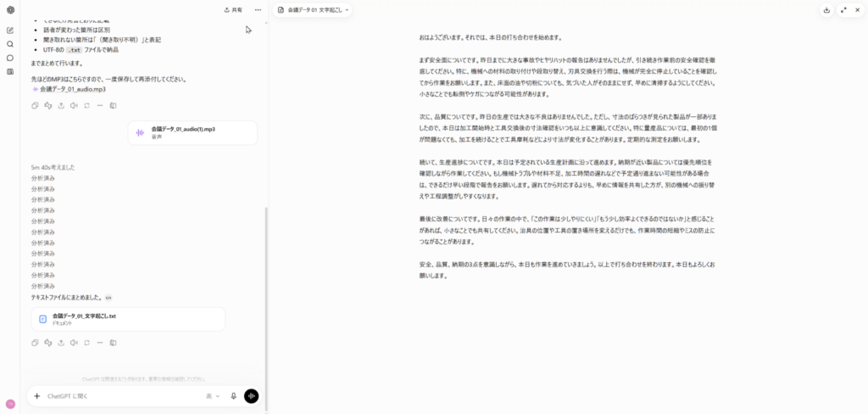
Task: Click the last action icon above audio(1).mp3 attachment
Action: click(x=113, y=105)
